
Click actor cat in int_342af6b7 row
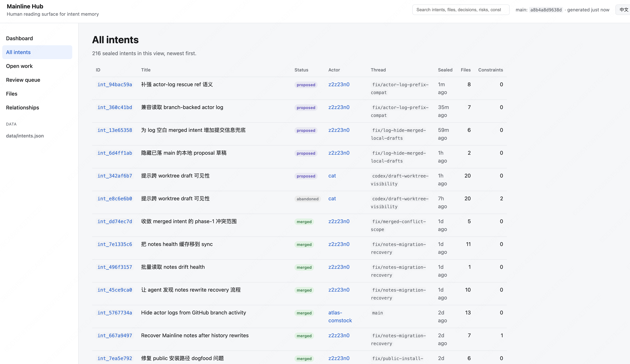[x=332, y=176]
